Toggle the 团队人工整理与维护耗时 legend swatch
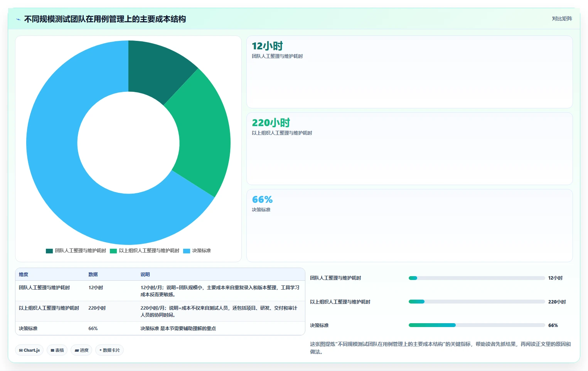The height and width of the screenshot is (371, 588). pos(49,251)
